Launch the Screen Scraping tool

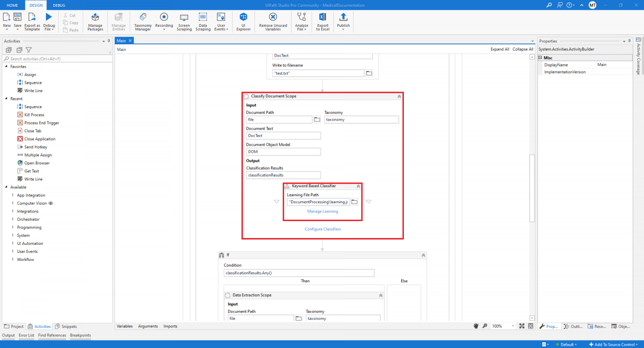[x=184, y=21]
